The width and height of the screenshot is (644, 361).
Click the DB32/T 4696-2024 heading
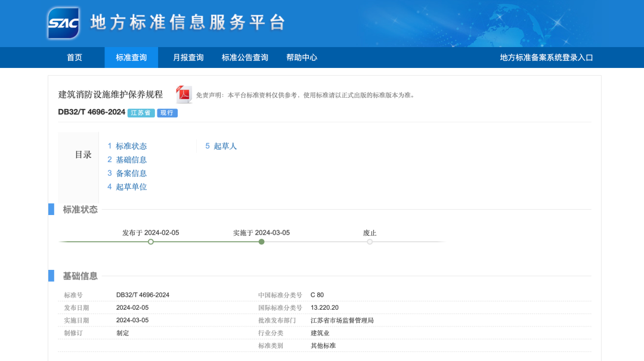pyautogui.click(x=92, y=112)
